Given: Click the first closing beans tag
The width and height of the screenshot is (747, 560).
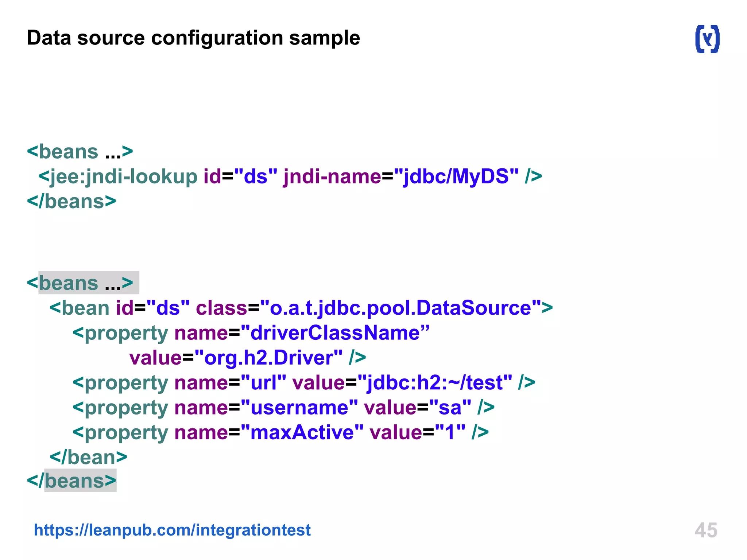Looking at the screenshot, I should pyautogui.click(x=71, y=202).
